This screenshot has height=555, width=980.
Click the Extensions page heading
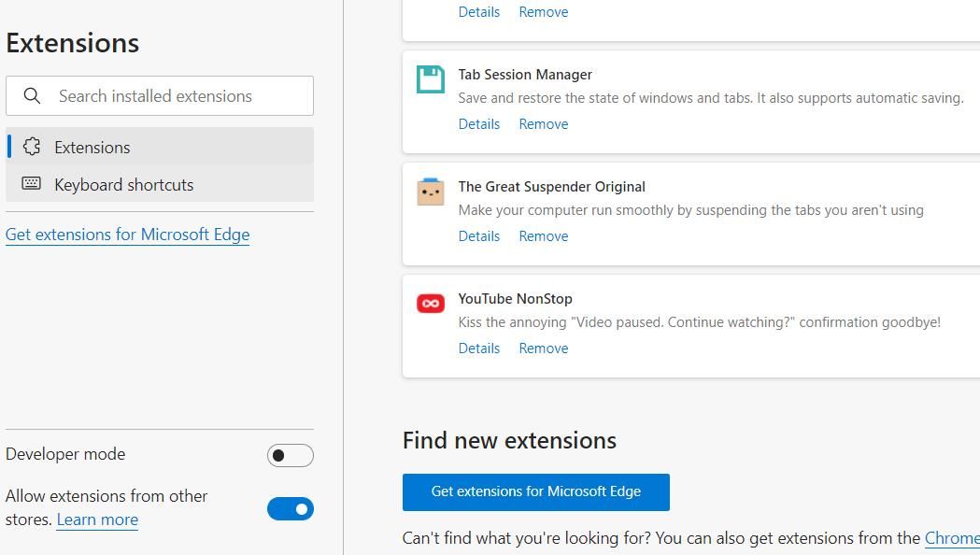73,43
